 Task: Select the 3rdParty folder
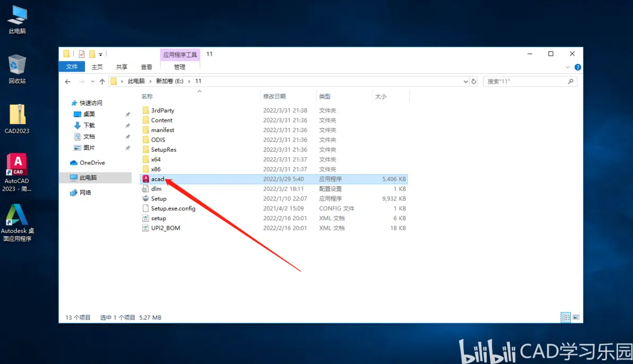point(162,110)
